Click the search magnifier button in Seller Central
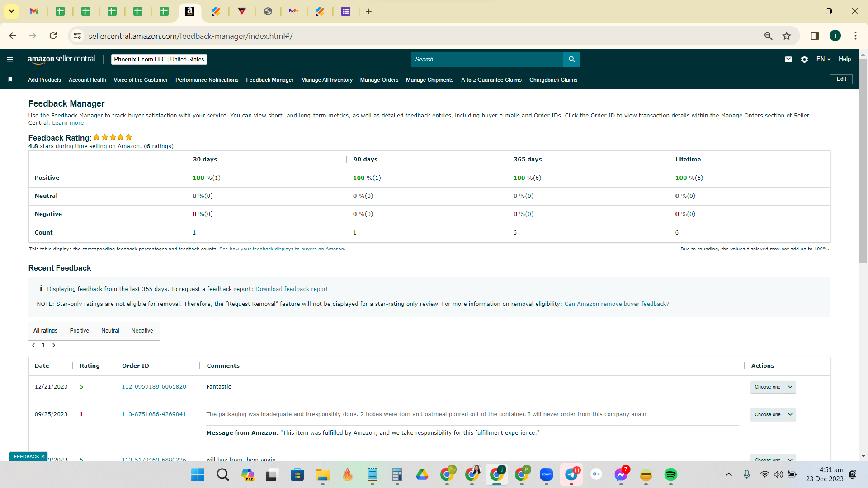868x488 pixels. click(572, 59)
